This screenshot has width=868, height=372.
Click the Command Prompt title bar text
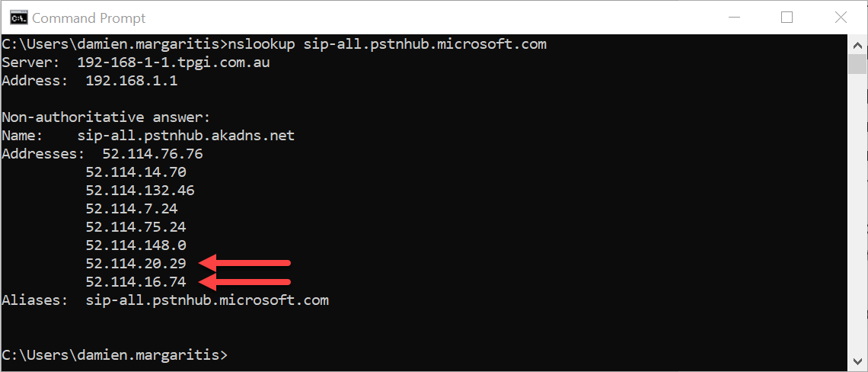pyautogui.click(x=88, y=18)
